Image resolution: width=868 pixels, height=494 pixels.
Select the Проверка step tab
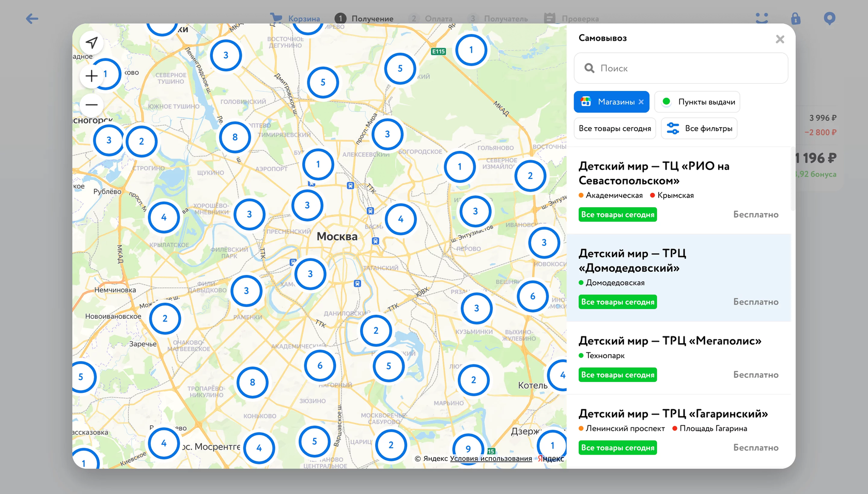point(571,19)
